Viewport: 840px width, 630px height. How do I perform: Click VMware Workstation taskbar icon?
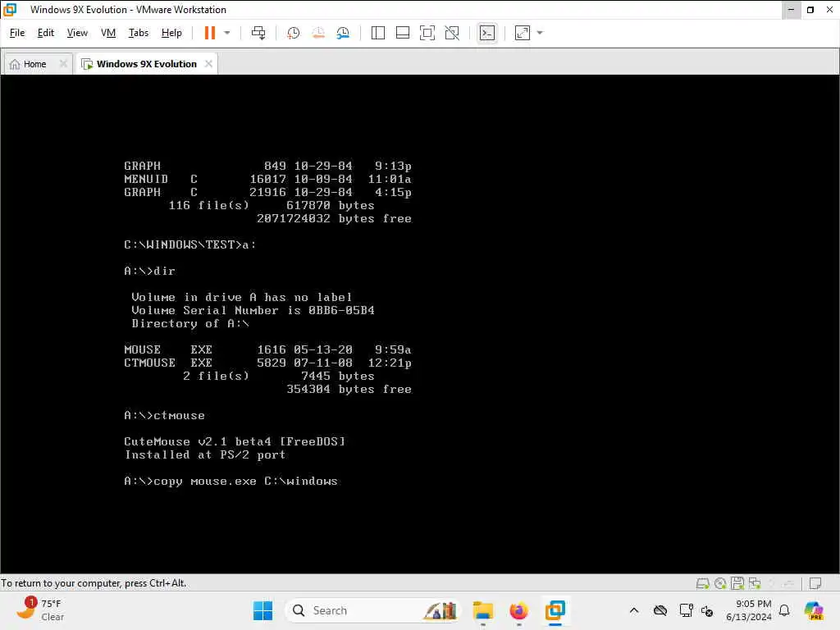click(x=555, y=610)
